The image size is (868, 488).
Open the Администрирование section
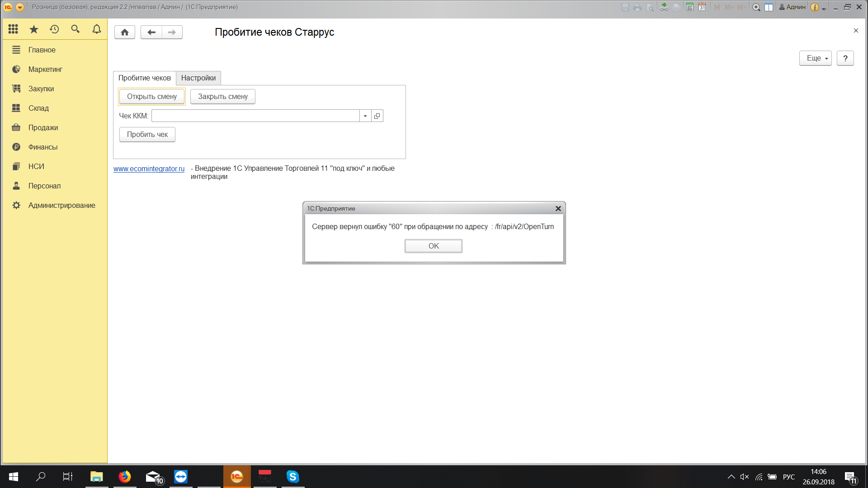54,206
